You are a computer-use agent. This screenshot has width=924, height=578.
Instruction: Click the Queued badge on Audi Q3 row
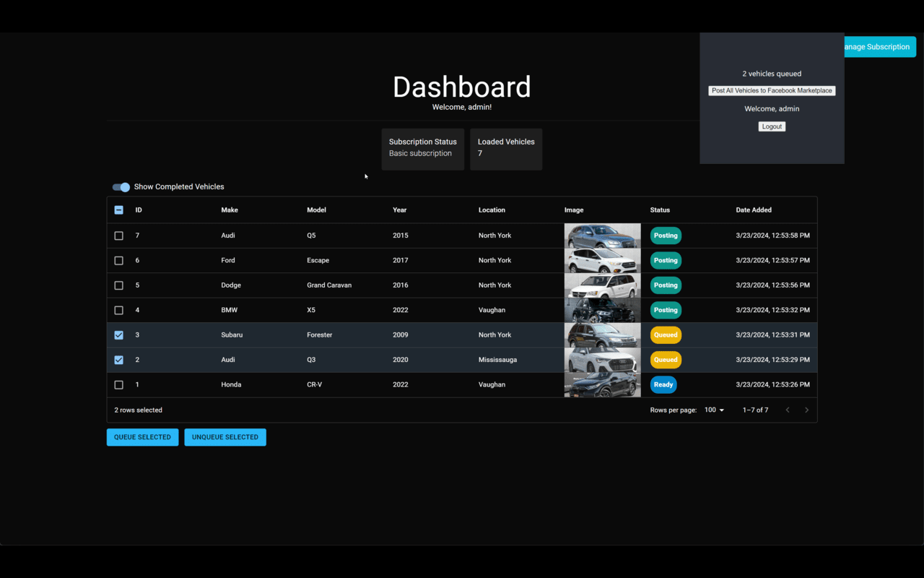click(x=666, y=360)
